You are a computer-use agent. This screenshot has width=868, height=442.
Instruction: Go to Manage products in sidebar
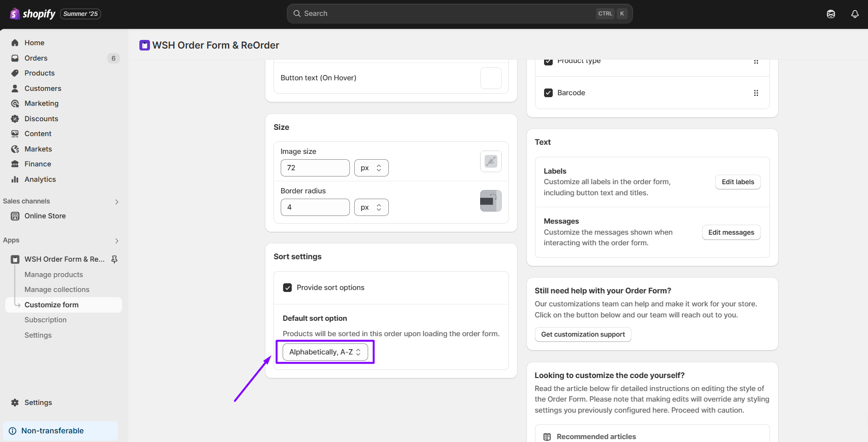pos(54,275)
